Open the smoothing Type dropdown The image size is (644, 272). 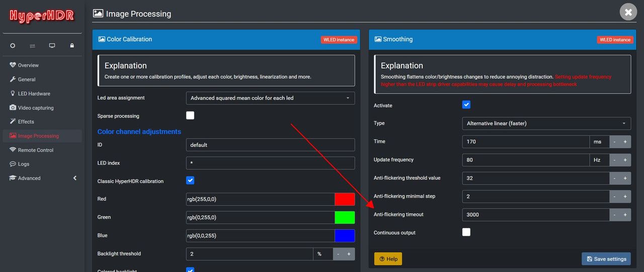[546, 123]
